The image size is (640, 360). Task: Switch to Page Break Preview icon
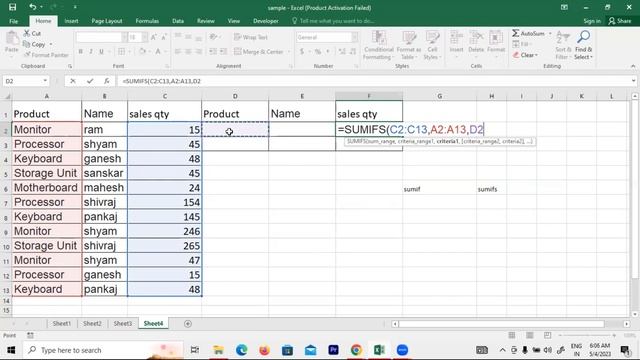tap(547, 335)
